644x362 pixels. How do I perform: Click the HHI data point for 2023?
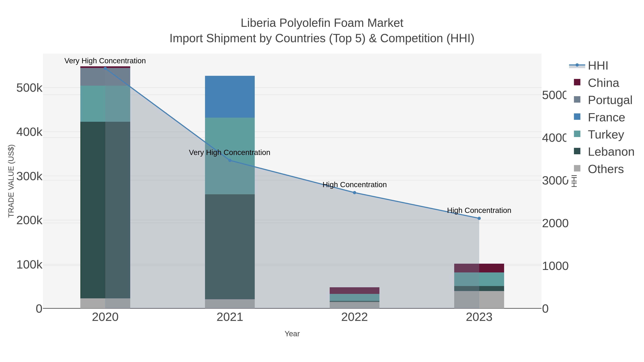coord(479,218)
